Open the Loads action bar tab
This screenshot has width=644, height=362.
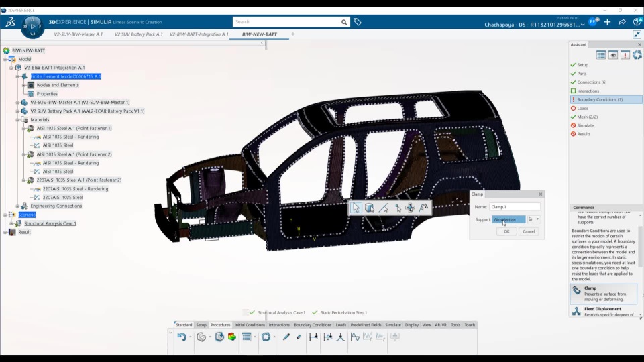tap(341, 325)
